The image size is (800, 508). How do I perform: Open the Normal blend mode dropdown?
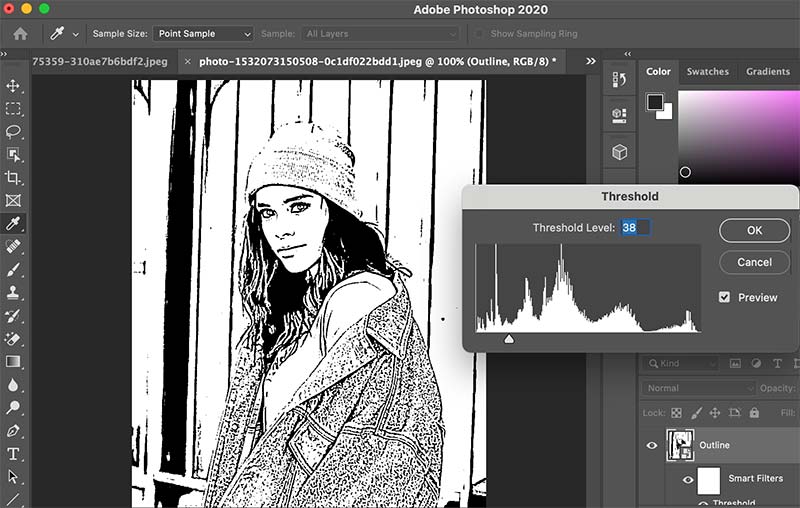[698, 388]
